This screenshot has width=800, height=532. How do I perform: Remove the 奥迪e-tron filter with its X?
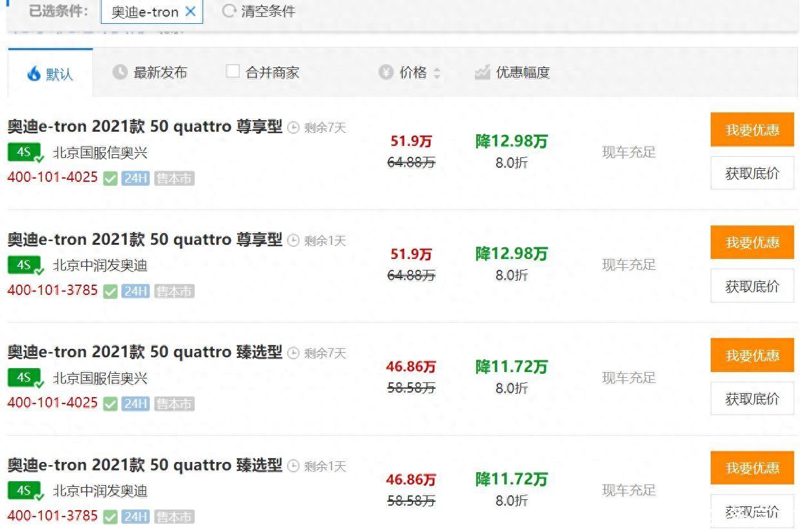pos(190,11)
